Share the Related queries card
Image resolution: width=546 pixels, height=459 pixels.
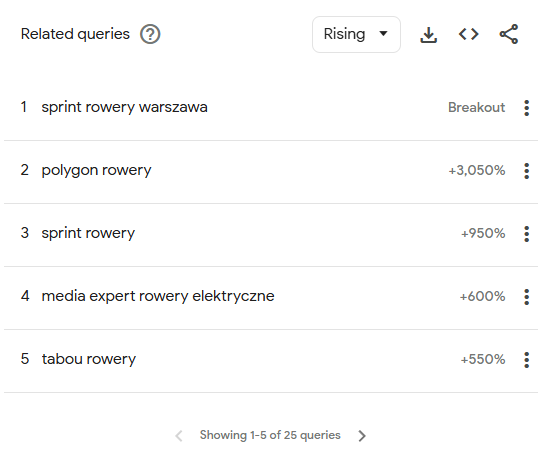[x=509, y=34]
